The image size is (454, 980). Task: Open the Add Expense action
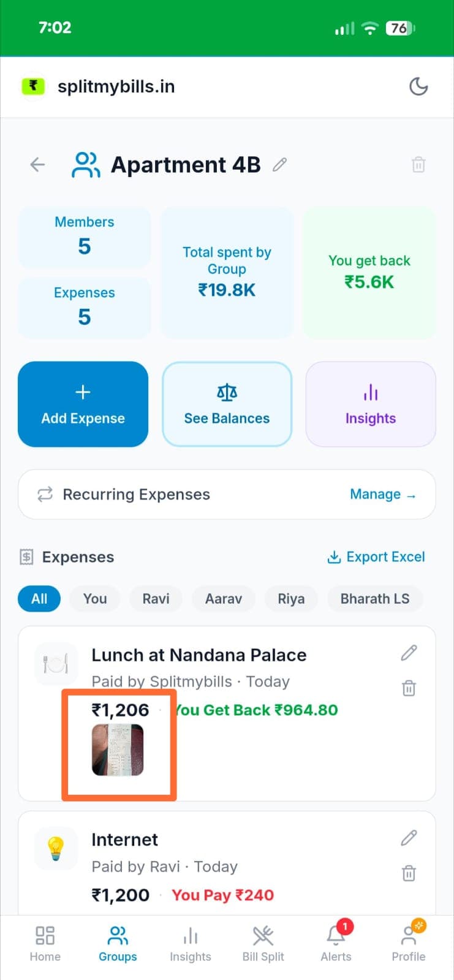[x=83, y=404]
